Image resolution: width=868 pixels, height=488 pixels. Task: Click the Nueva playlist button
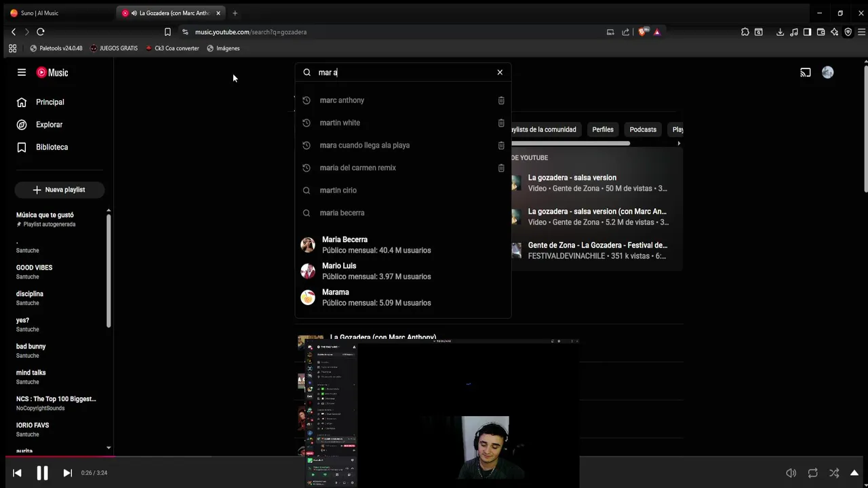(x=60, y=190)
